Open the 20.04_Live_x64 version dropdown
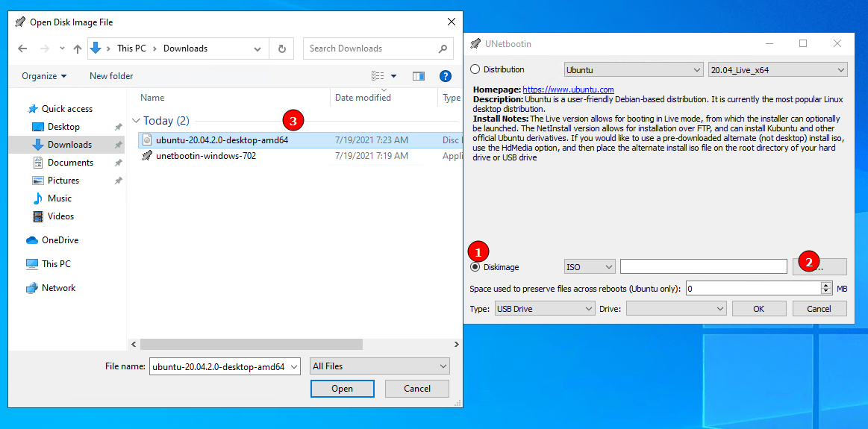 click(778, 70)
